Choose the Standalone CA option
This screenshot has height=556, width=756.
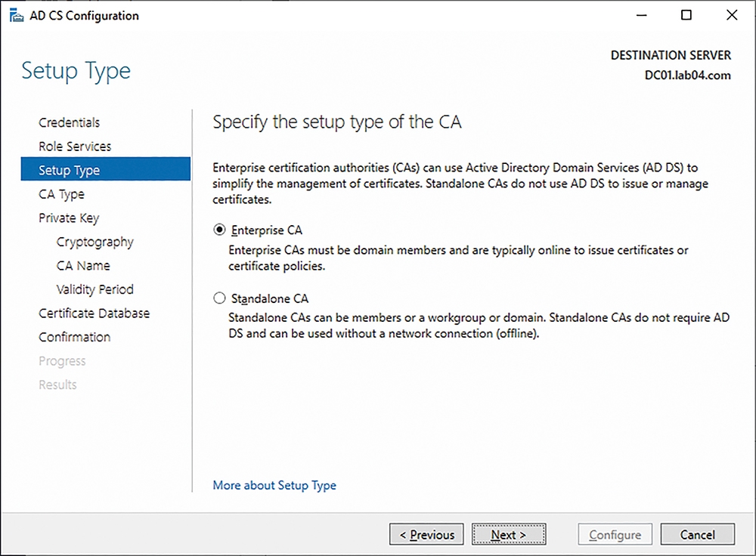pyautogui.click(x=219, y=298)
